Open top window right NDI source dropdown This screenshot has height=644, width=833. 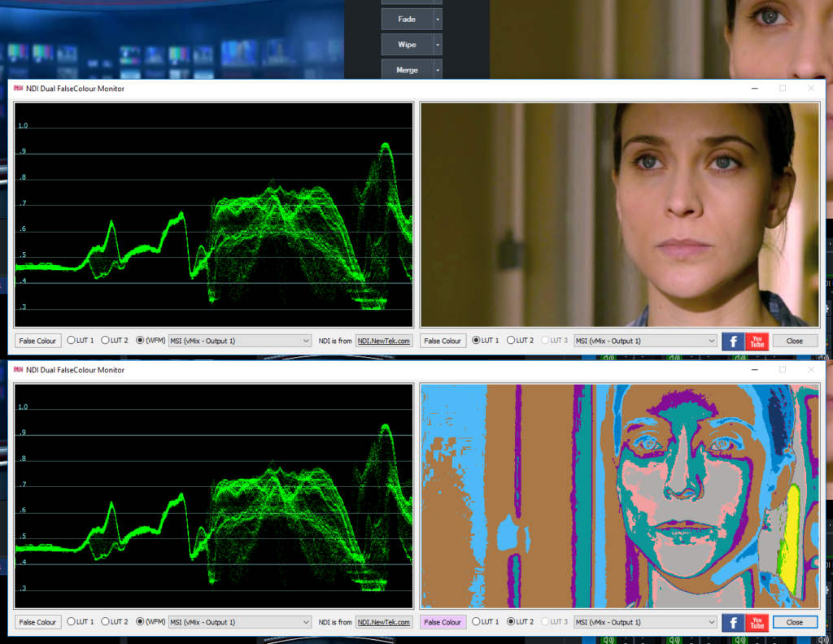click(x=645, y=341)
